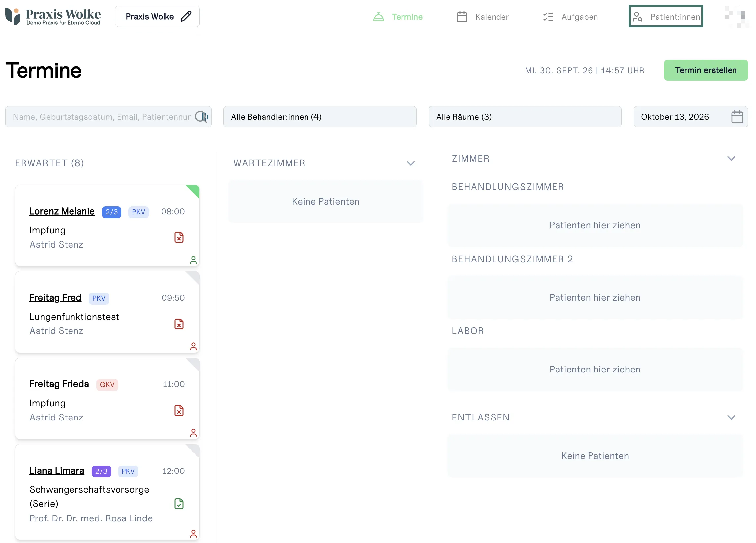Click the patient search input field
The width and height of the screenshot is (756, 543).
108,117
